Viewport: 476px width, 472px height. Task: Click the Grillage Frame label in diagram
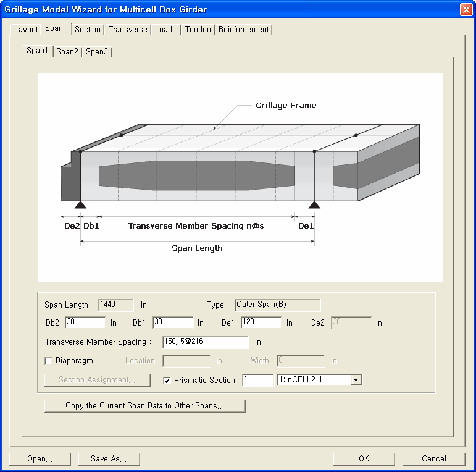point(286,106)
